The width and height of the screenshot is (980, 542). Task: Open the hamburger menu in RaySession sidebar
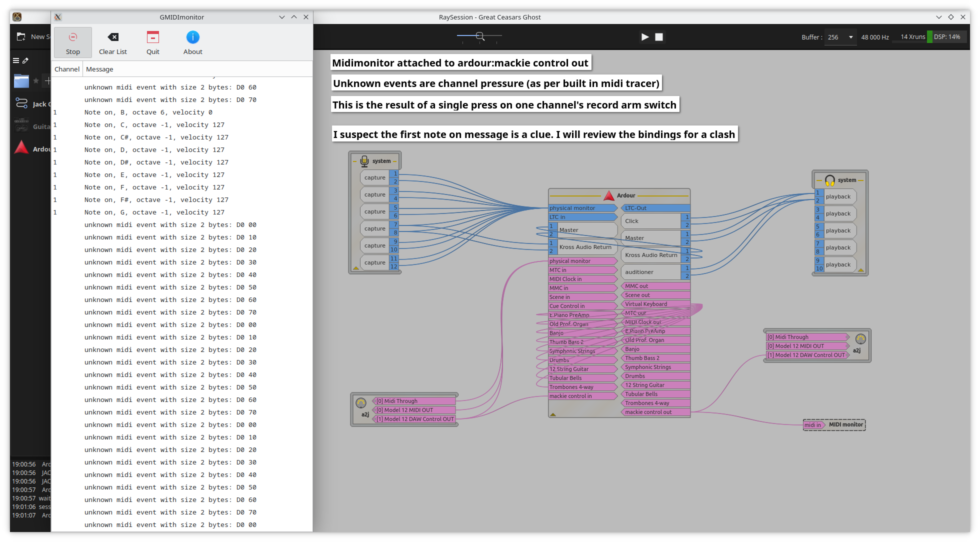16,60
